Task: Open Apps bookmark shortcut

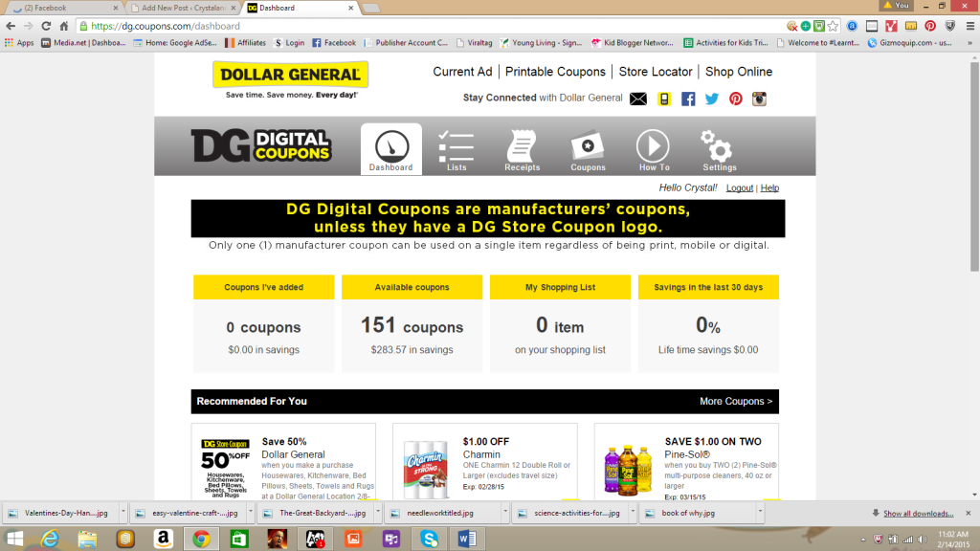Action: (19, 42)
